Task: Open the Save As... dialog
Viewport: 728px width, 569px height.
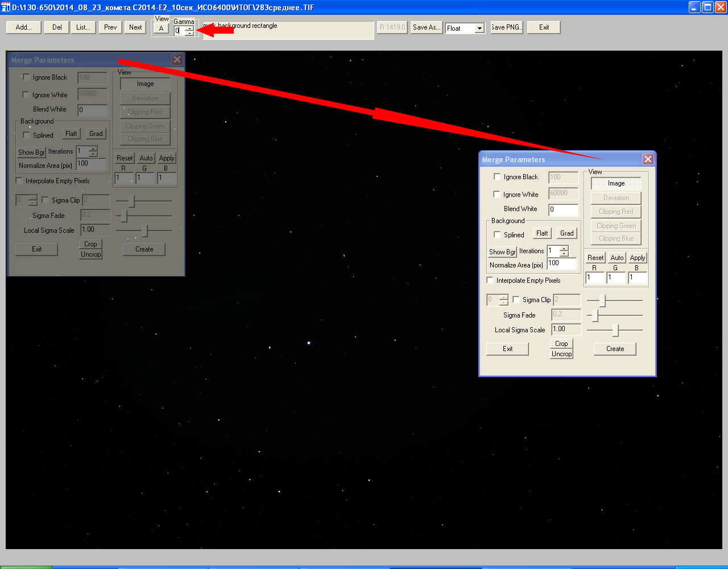Action: pos(426,27)
